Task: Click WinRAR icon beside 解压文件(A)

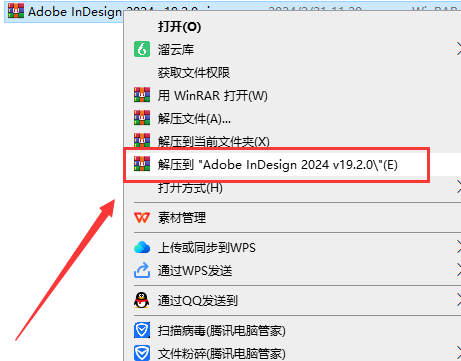Action: tap(142, 118)
